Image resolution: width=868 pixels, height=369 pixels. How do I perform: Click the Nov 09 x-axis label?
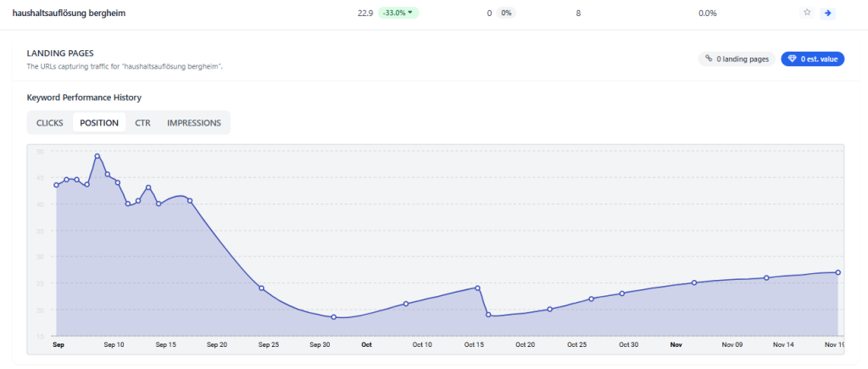[x=732, y=344]
